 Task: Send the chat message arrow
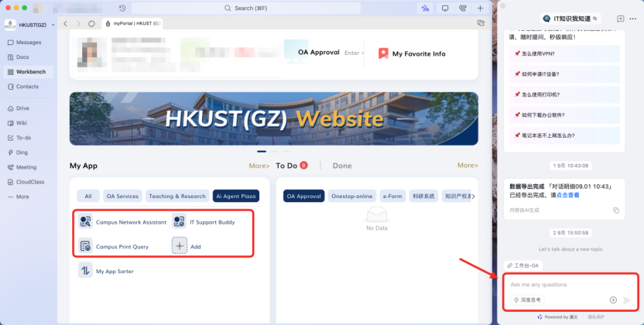coord(627,300)
